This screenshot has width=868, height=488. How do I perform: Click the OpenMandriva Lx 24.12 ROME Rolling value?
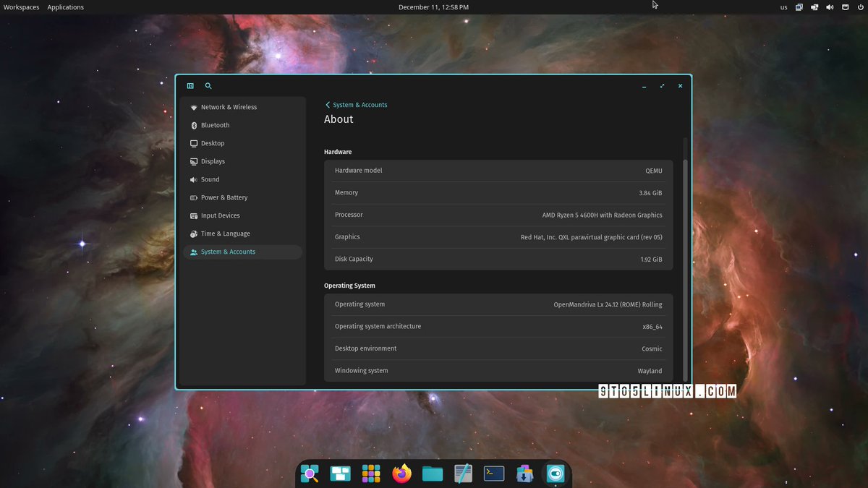[608, 304]
